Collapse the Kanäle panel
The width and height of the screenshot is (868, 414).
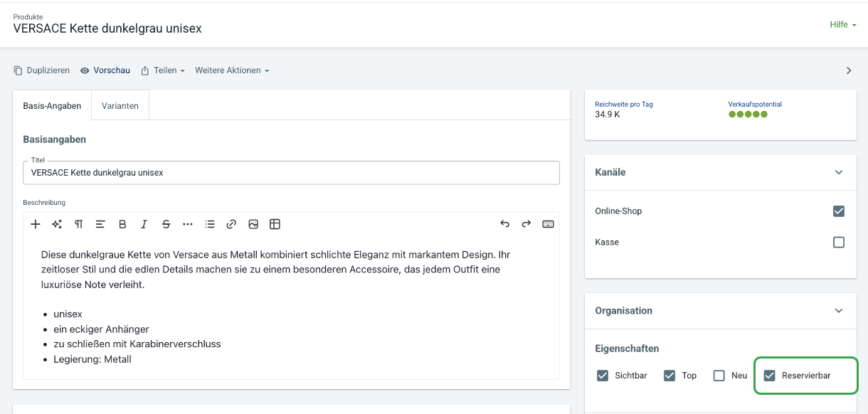point(839,172)
